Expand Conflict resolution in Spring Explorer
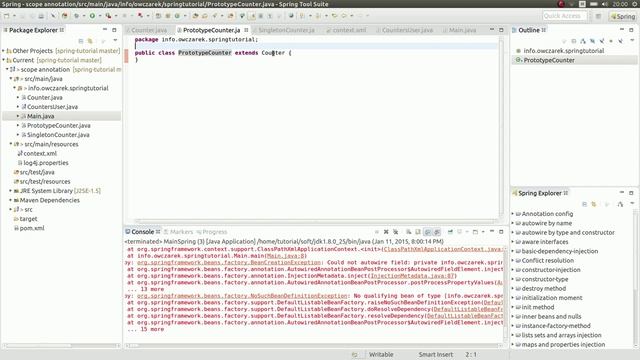The image size is (640, 360). [513, 260]
